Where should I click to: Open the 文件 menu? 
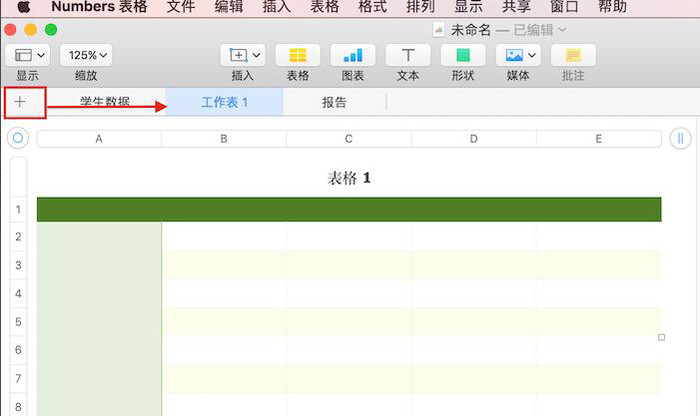pos(181,6)
